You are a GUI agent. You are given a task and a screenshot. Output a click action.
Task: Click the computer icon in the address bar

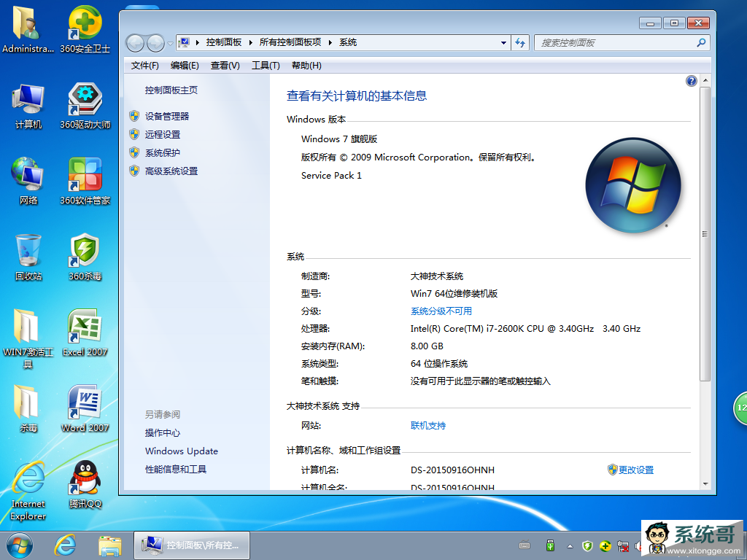point(185,43)
